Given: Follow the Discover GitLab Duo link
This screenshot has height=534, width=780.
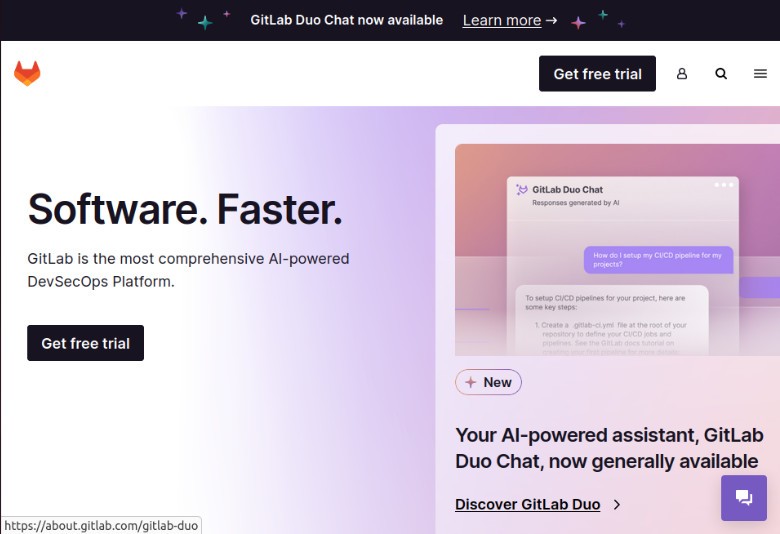Looking at the screenshot, I should point(527,504).
